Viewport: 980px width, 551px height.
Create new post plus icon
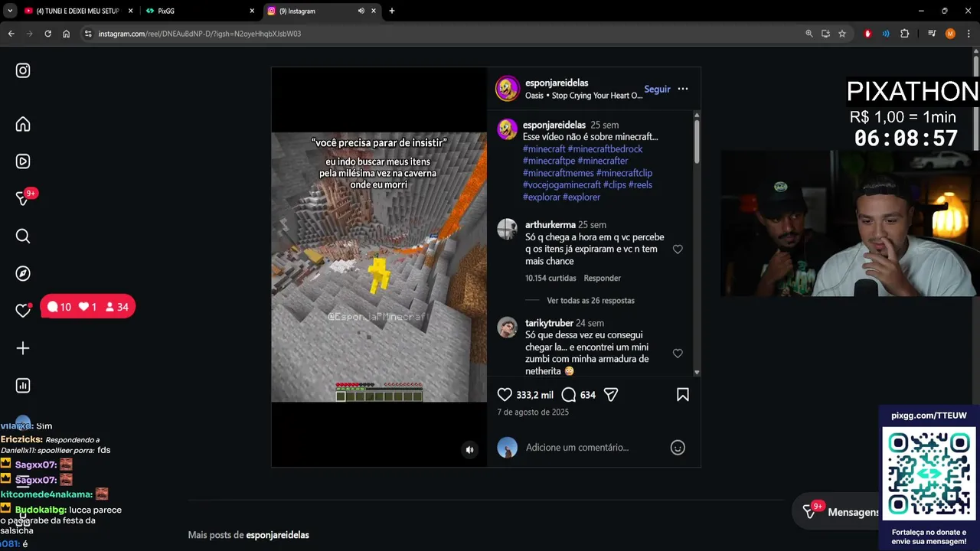[23, 348]
